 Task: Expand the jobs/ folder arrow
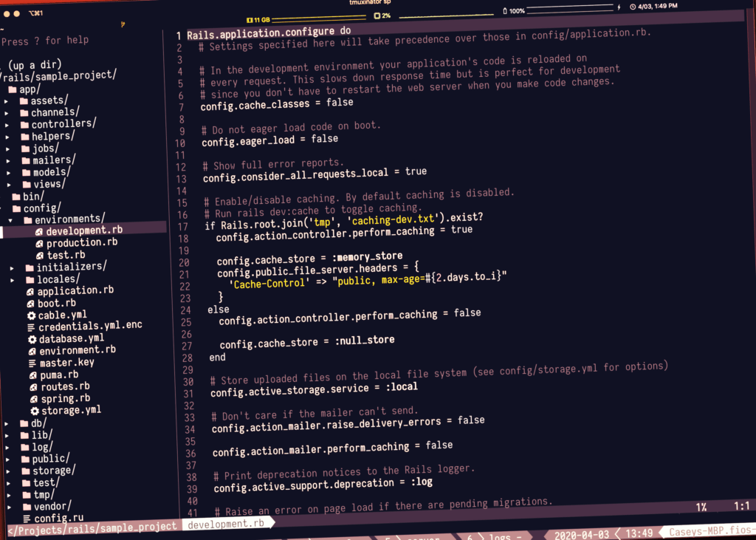(7, 149)
